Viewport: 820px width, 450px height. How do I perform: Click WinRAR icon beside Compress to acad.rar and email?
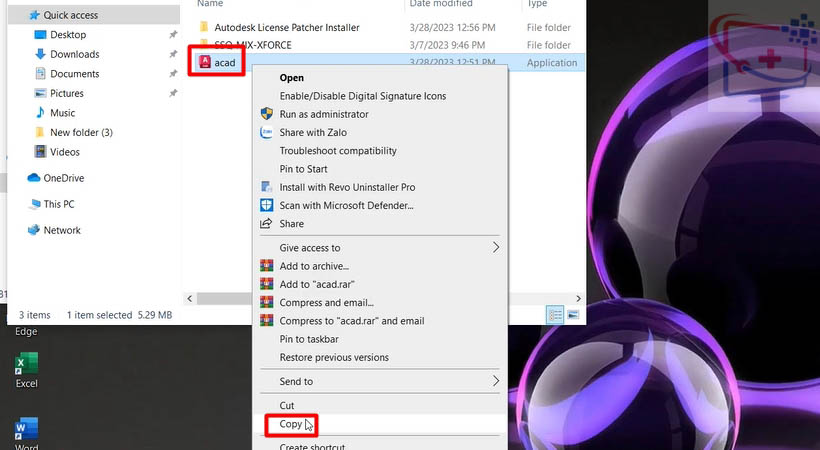(267, 321)
